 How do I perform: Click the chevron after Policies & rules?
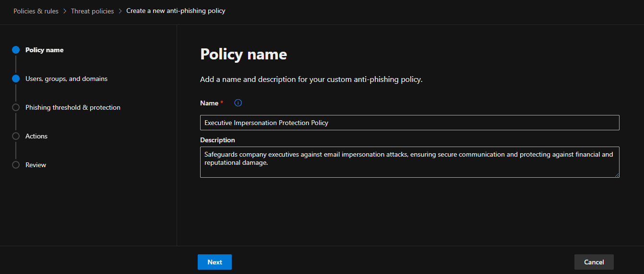click(x=65, y=11)
